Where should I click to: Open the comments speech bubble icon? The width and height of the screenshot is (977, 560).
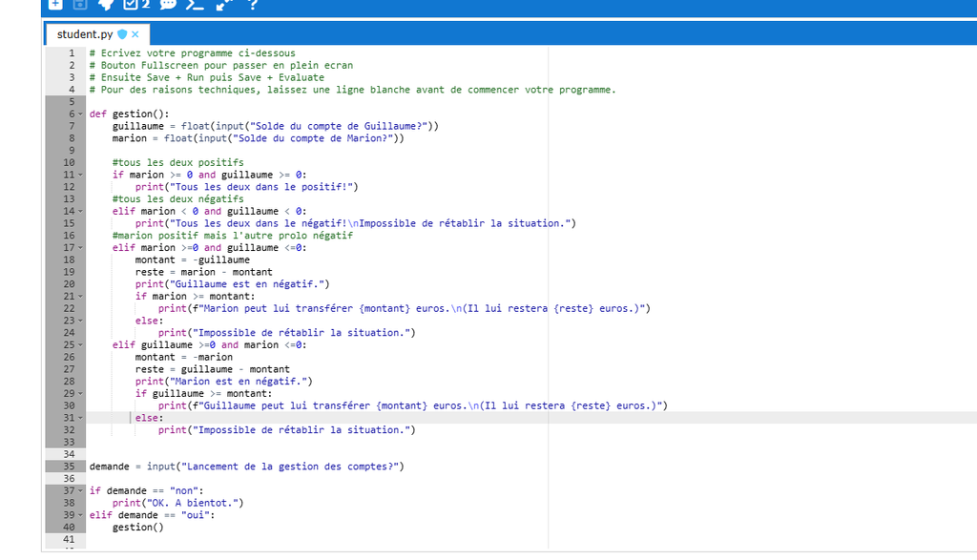(x=168, y=4)
